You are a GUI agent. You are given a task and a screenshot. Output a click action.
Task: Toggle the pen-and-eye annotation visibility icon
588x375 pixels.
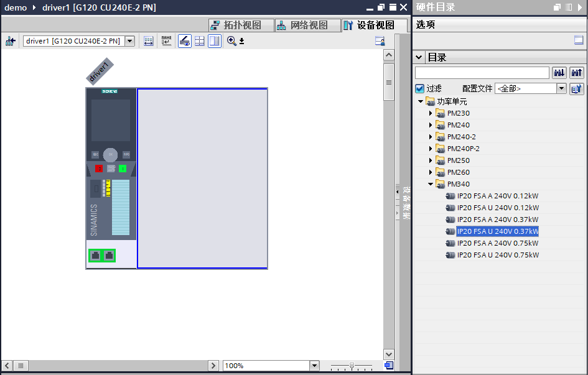(185, 41)
